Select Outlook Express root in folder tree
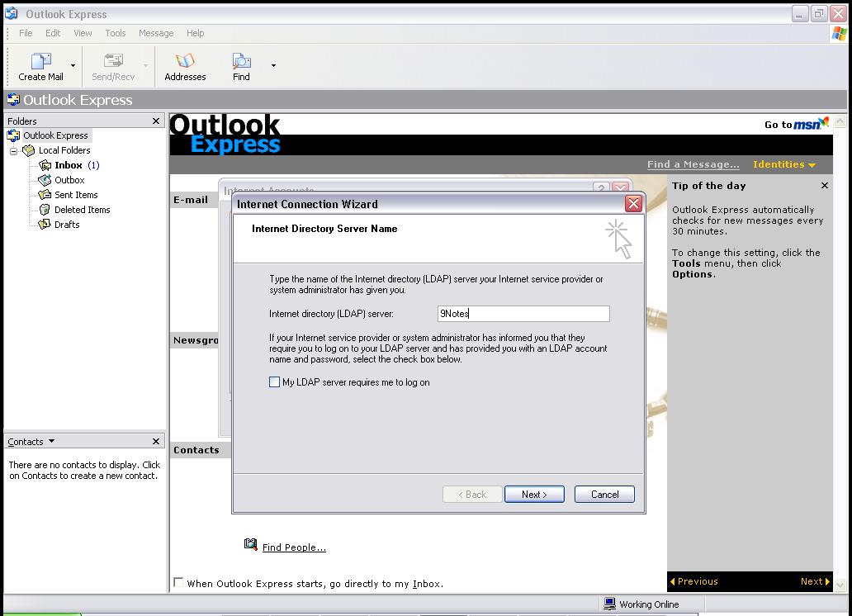 point(55,135)
